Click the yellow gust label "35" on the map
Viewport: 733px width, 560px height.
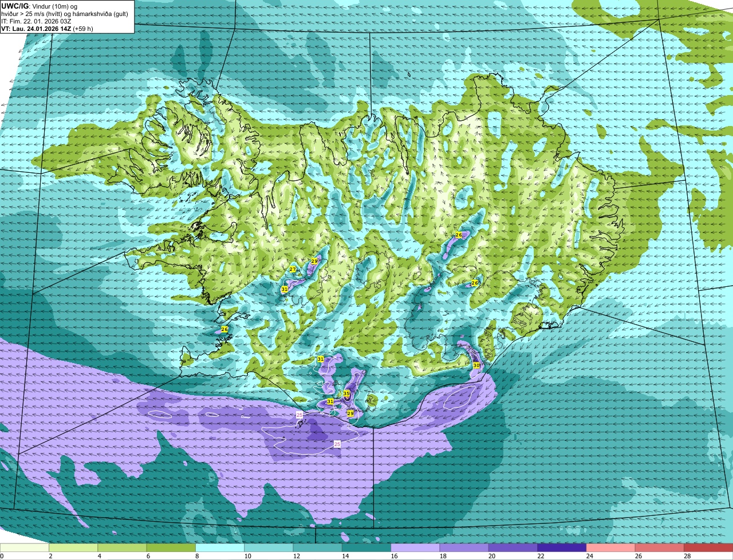pyautogui.click(x=346, y=393)
